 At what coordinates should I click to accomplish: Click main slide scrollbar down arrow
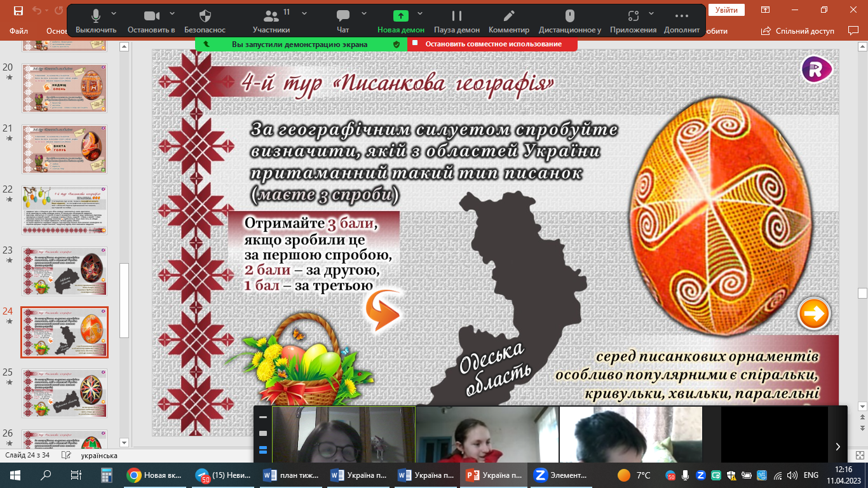tap(862, 405)
